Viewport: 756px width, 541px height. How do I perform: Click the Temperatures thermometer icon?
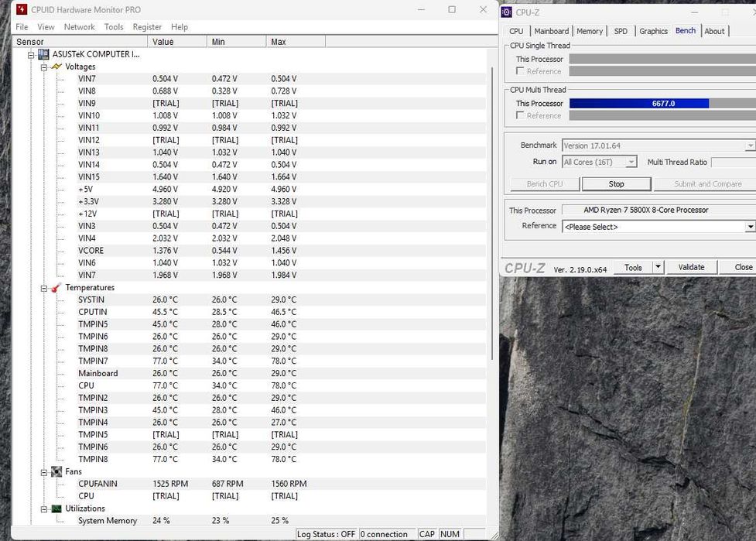pos(56,288)
